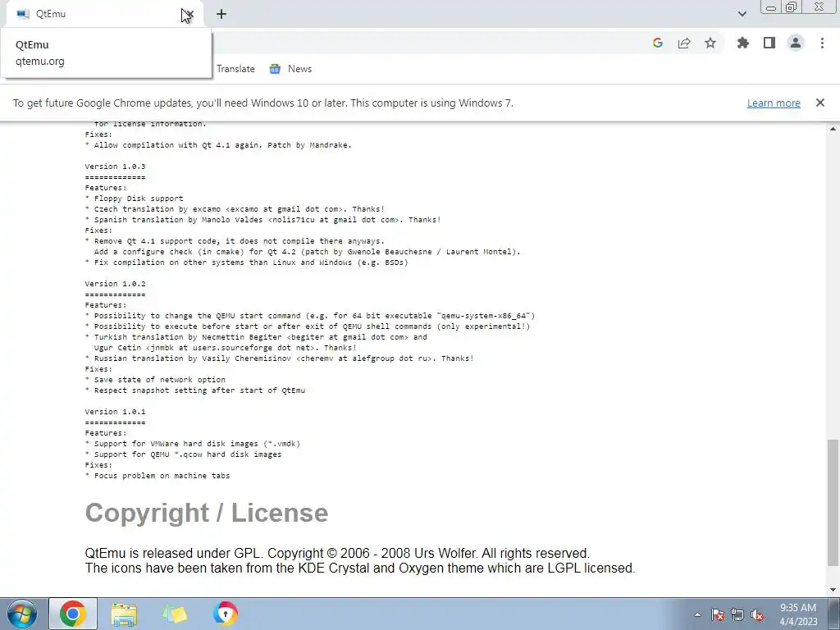The height and width of the screenshot is (630, 840).
Task: Toggle the browser side panel
Action: (769, 43)
